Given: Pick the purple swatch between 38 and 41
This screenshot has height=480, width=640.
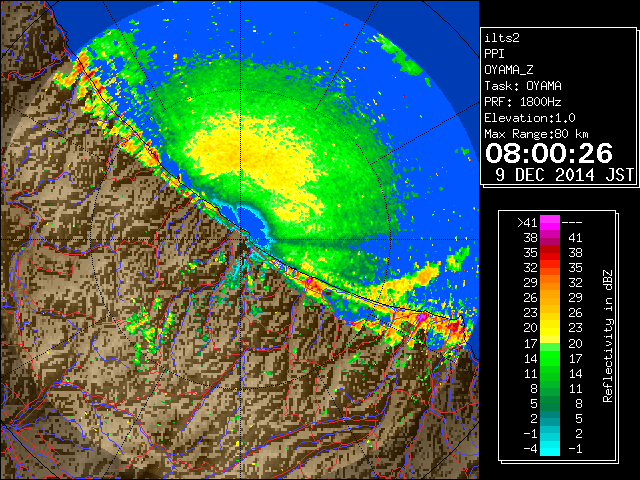Looking at the screenshot, I should (550, 238).
